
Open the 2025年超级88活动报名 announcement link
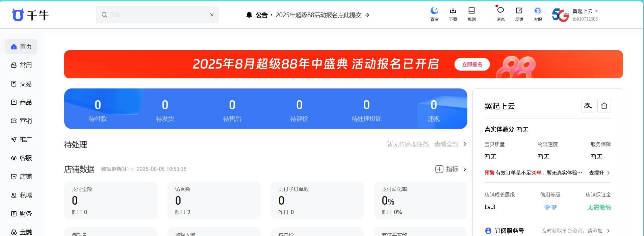[322, 15]
